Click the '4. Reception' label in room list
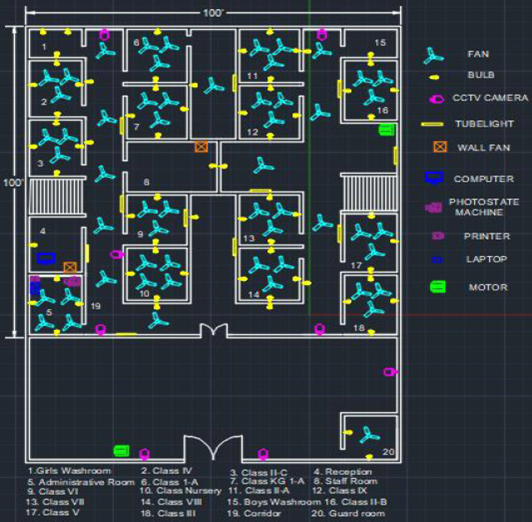Viewport: 532px width, 522px height. click(343, 471)
